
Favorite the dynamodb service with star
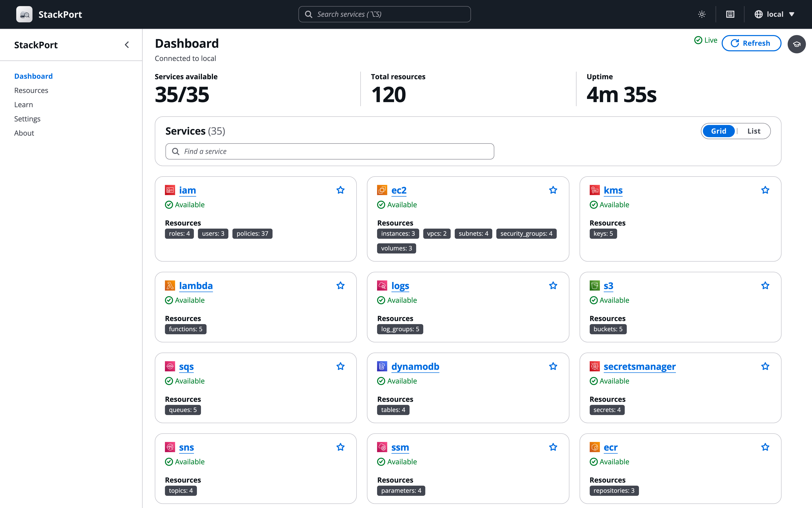(553, 366)
